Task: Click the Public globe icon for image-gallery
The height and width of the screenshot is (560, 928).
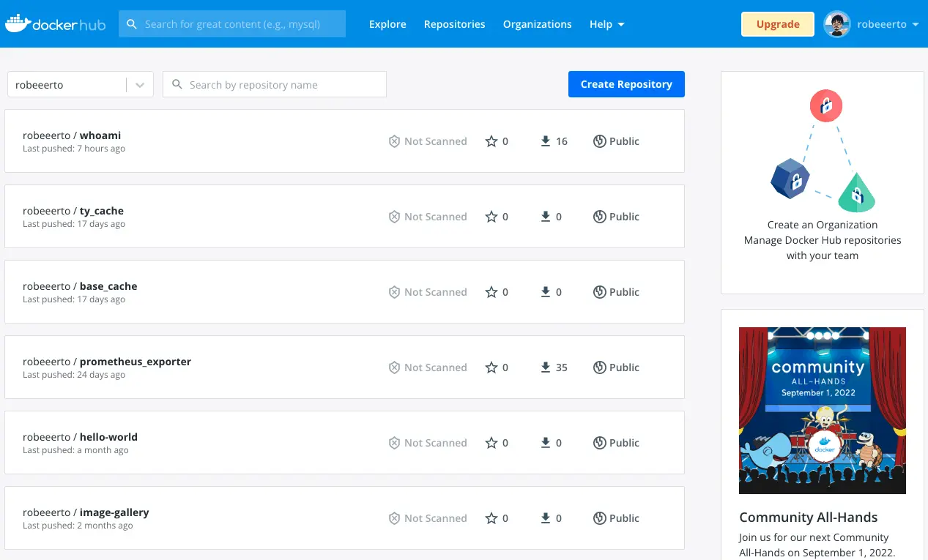Action: point(599,518)
